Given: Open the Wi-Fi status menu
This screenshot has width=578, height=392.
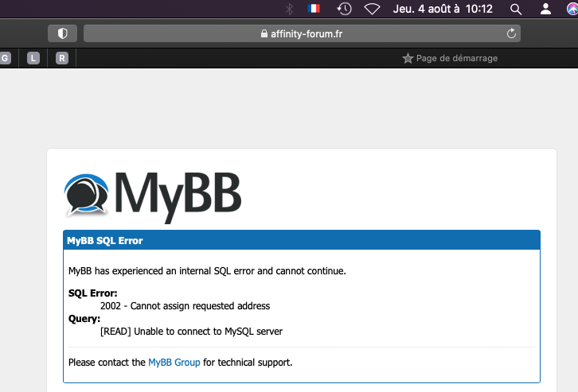Looking at the screenshot, I should [x=372, y=9].
